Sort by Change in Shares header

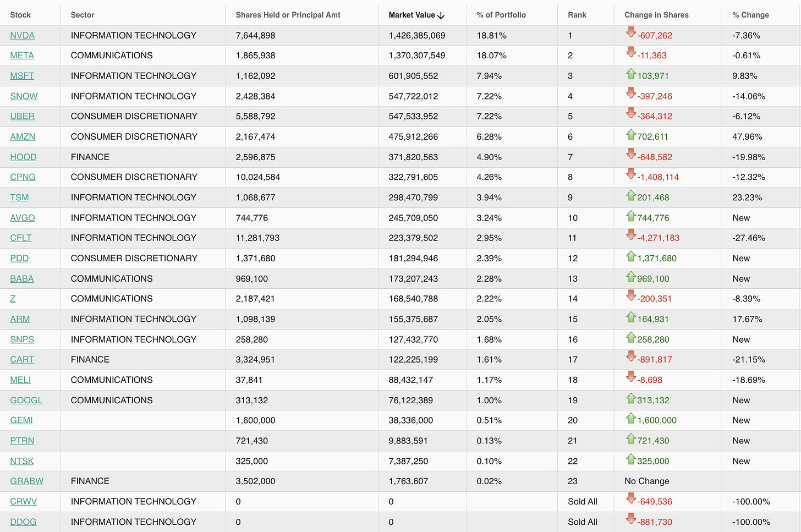pos(656,15)
